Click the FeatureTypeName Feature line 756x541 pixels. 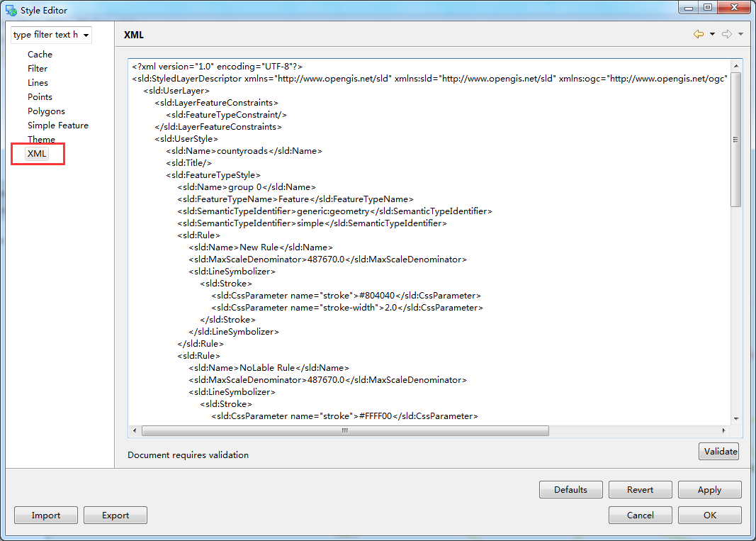coord(295,199)
